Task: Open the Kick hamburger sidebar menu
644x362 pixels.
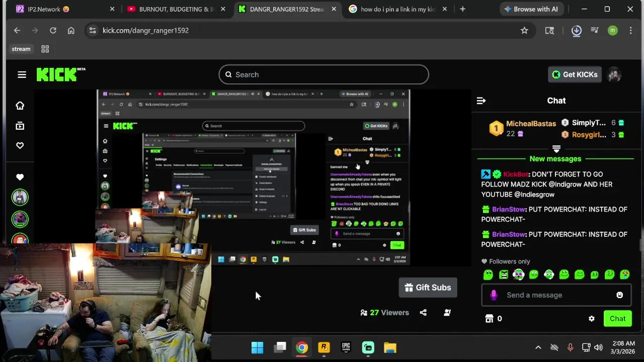Action: point(22,74)
